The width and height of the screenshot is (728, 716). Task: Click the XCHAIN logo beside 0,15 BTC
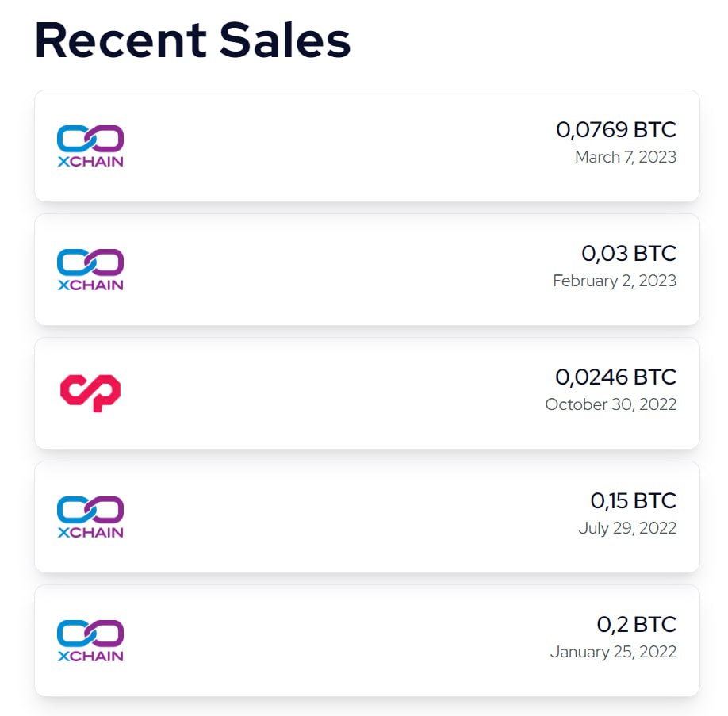(x=90, y=517)
